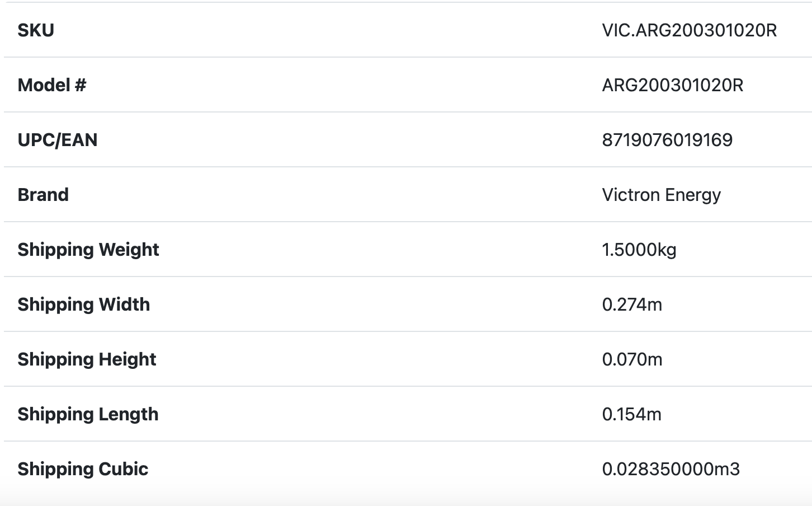Click the Shipping Width label

(84, 304)
